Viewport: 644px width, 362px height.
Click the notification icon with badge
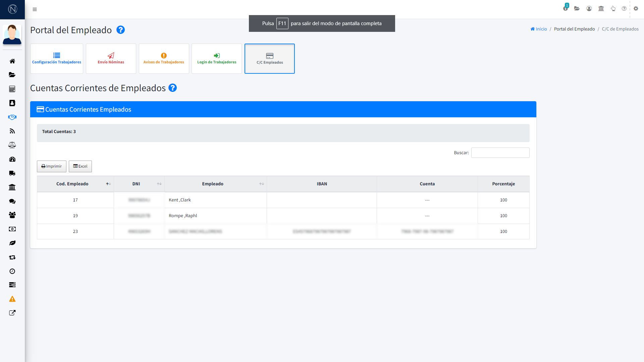pos(566,8)
